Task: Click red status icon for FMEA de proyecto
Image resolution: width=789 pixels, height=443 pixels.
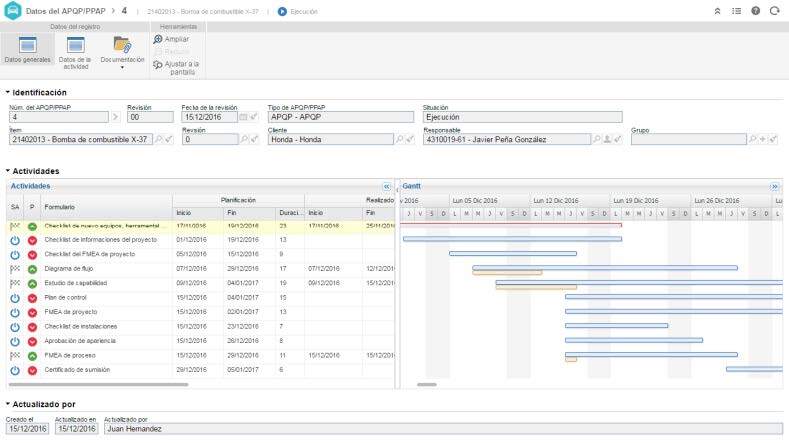Action: pos(32,312)
